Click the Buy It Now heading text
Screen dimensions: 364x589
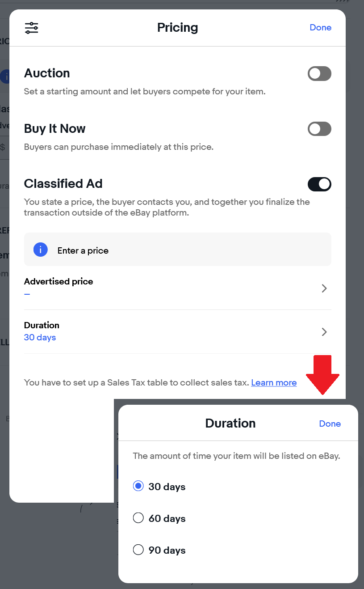tap(54, 129)
